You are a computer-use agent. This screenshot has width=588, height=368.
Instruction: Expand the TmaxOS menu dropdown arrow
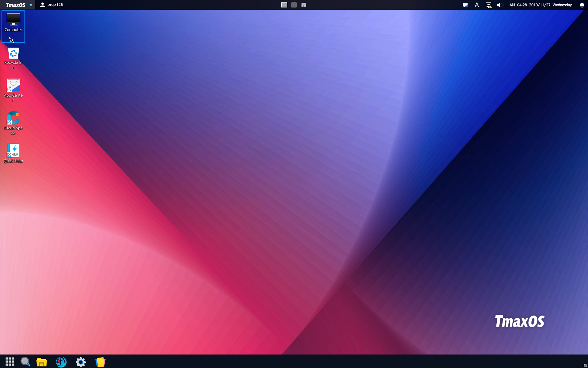point(31,5)
